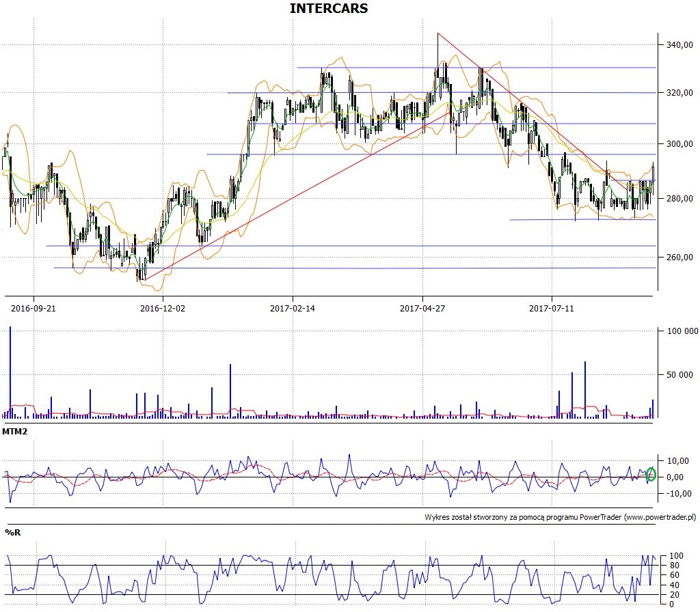Click the 260,00 price axis label
Viewport: 700px width, 612px height.
[679, 258]
